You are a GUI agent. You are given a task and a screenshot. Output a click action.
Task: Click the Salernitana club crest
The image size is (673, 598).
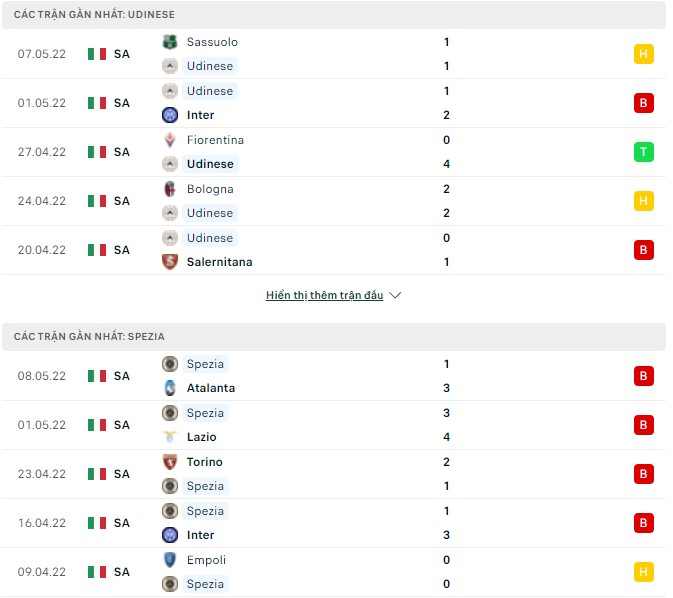[170, 262]
